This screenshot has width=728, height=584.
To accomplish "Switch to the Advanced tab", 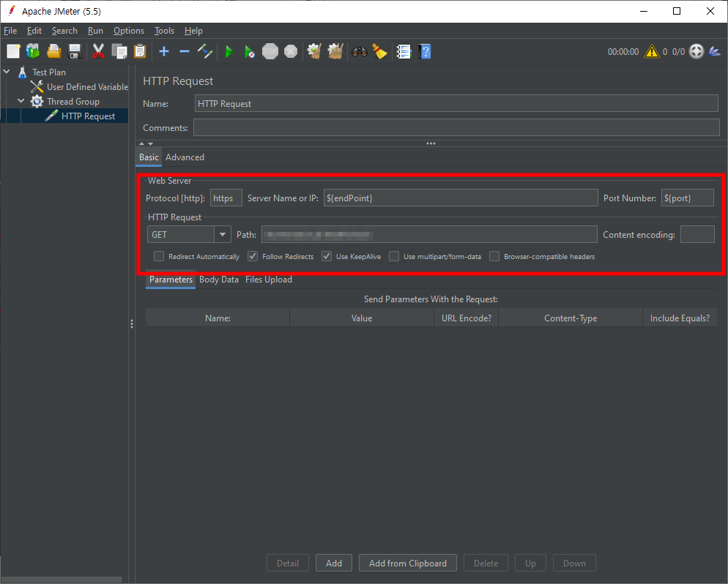I will (x=185, y=157).
